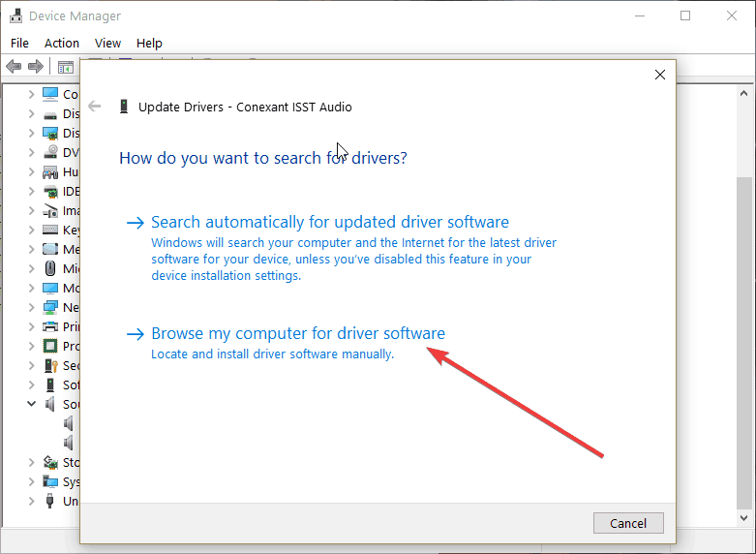756x554 pixels.
Task: Click the Imaging devices category icon
Action: pyautogui.click(x=50, y=211)
